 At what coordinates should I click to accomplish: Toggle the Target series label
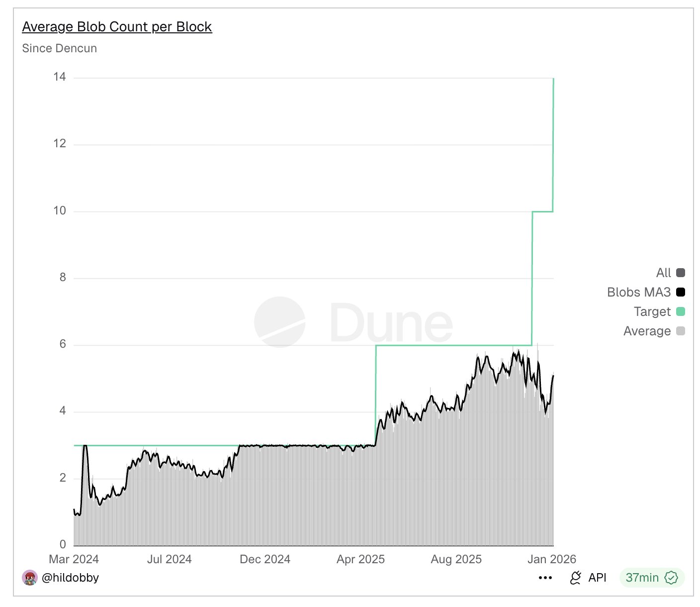[652, 311]
